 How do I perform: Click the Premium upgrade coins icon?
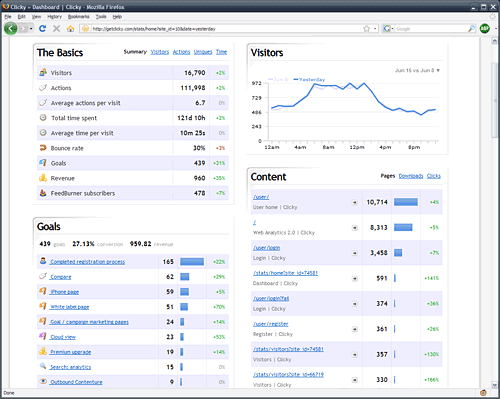coord(43,351)
